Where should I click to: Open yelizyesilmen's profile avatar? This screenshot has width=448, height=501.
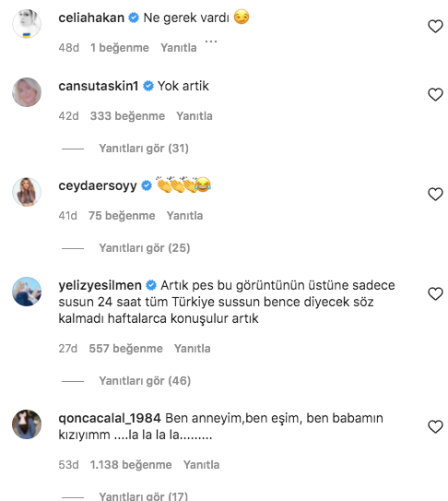pos(27,292)
